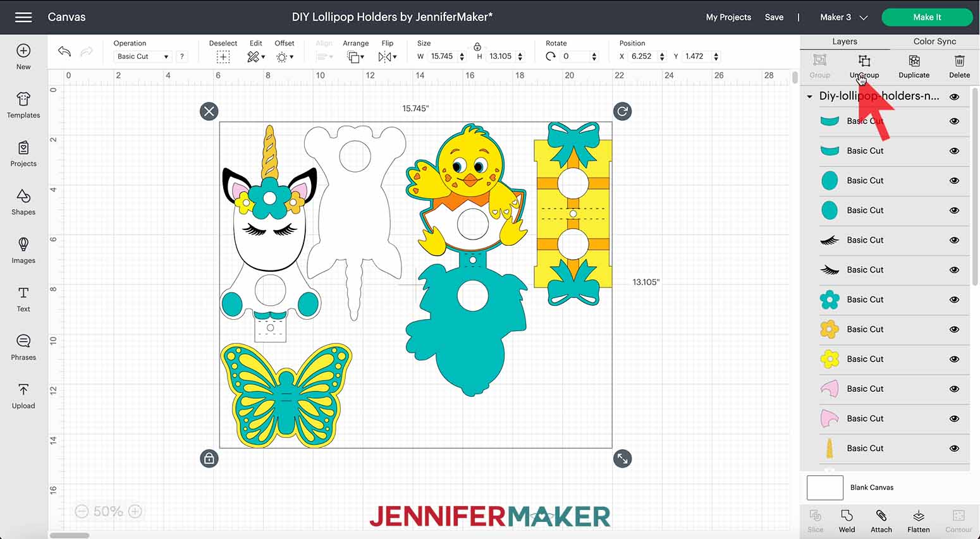Click the 50% zoom level text

[108, 511]
